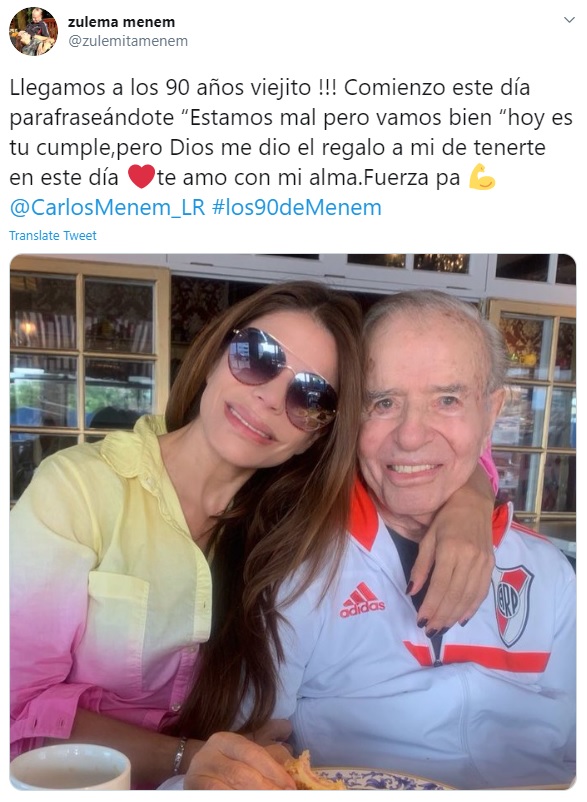Viewport: 587px width, 802px height.
Task: Click the red heart emoji in the tweet
Action: coord(141,176)
